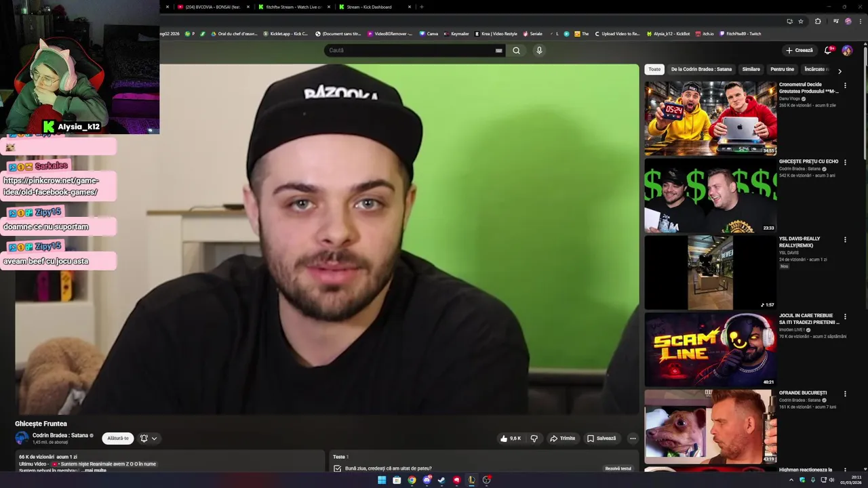The height and width of the screenshot is (488, 868).
Task: Open 'Codrin Bradea : Satana' channel name
Action: point(60,435)
